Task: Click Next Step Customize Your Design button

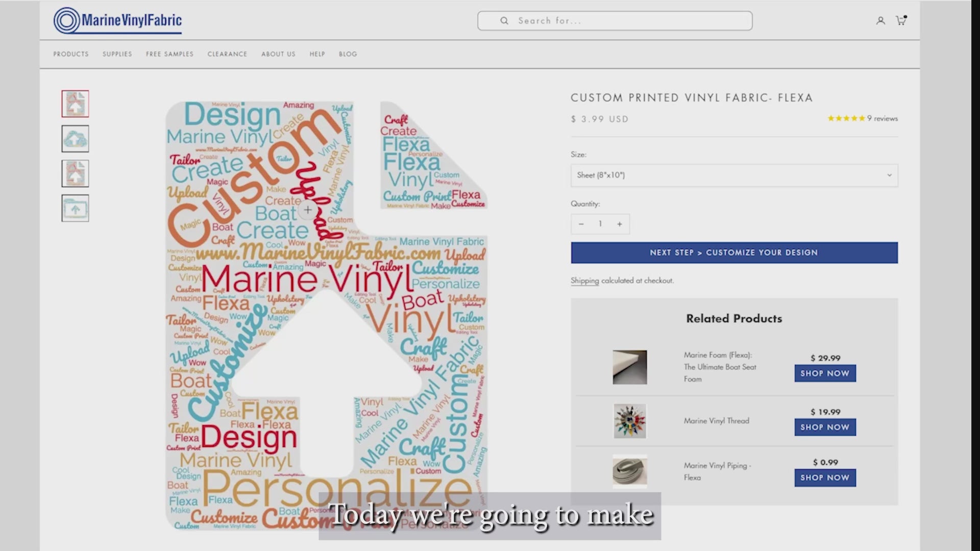Action: coord(734,253)
